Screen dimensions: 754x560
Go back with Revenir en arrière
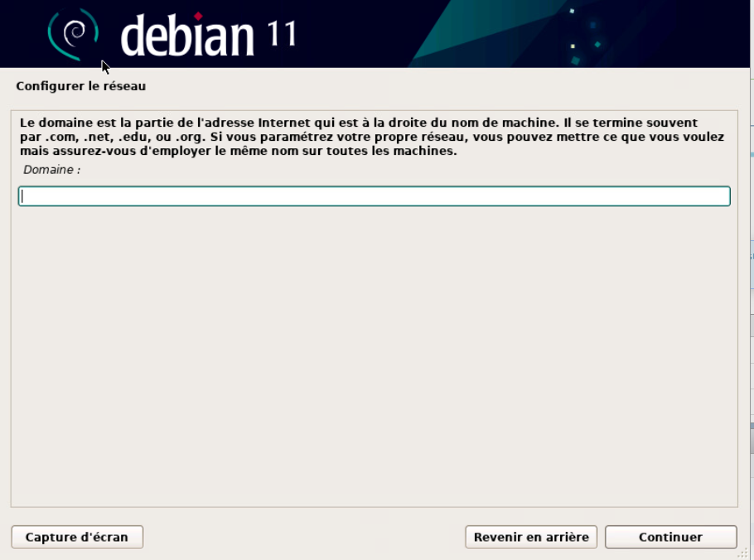point(531,537)
